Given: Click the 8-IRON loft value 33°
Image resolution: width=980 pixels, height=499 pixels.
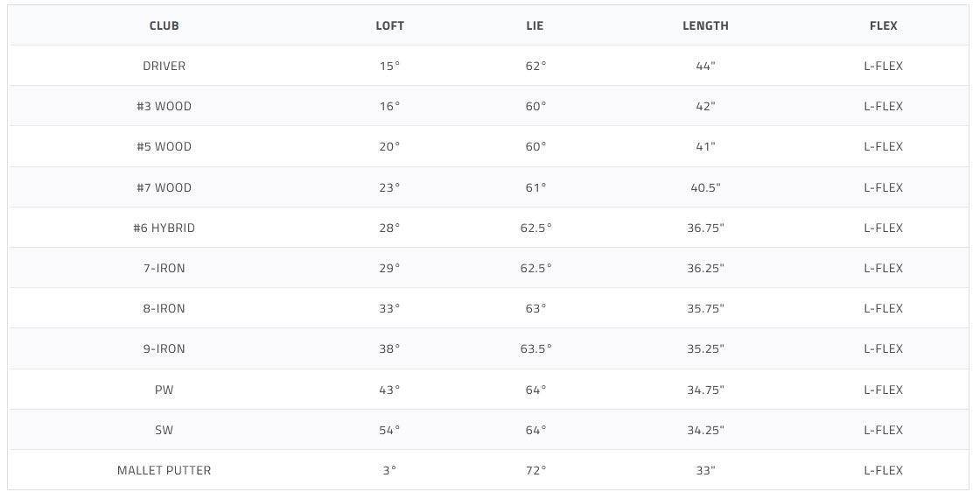Looking at the screenshot, I should 389,308.
